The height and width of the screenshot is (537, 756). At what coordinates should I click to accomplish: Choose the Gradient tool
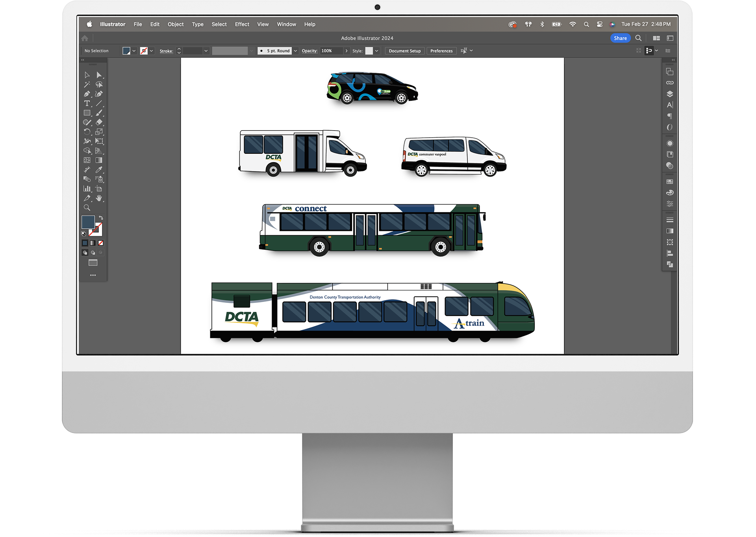[99, 160]
